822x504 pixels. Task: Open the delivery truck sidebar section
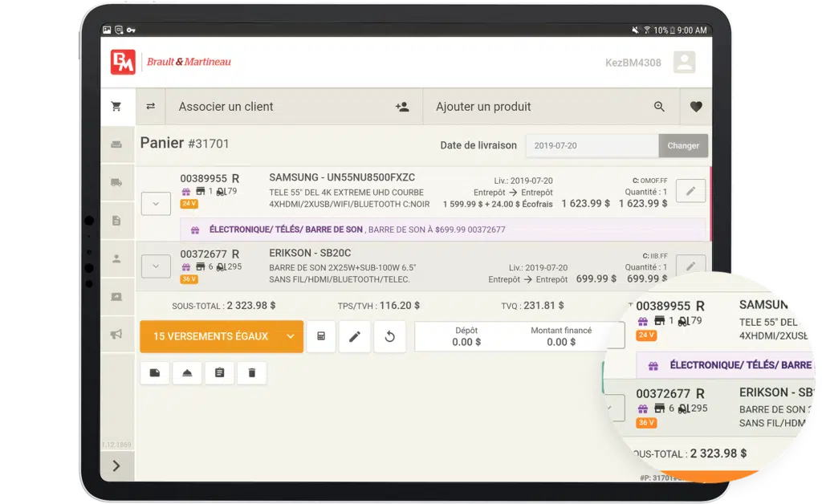point(116,183)
